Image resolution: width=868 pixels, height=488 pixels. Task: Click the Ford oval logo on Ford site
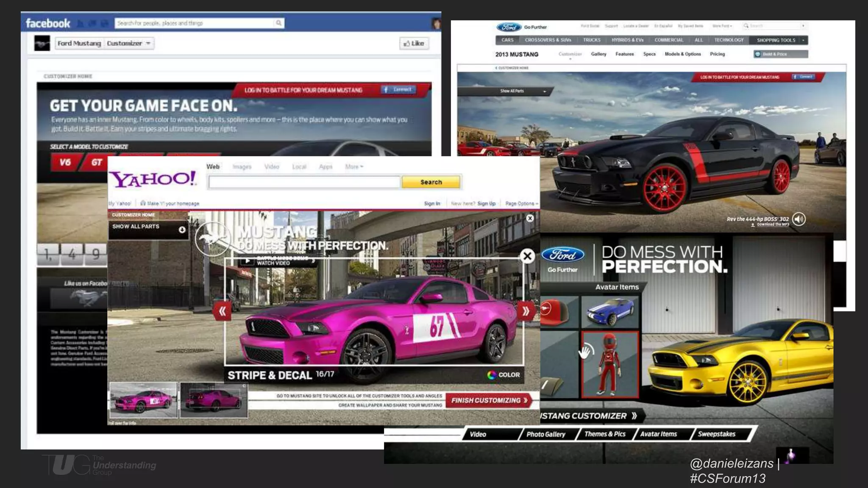(x=509, y=27)
